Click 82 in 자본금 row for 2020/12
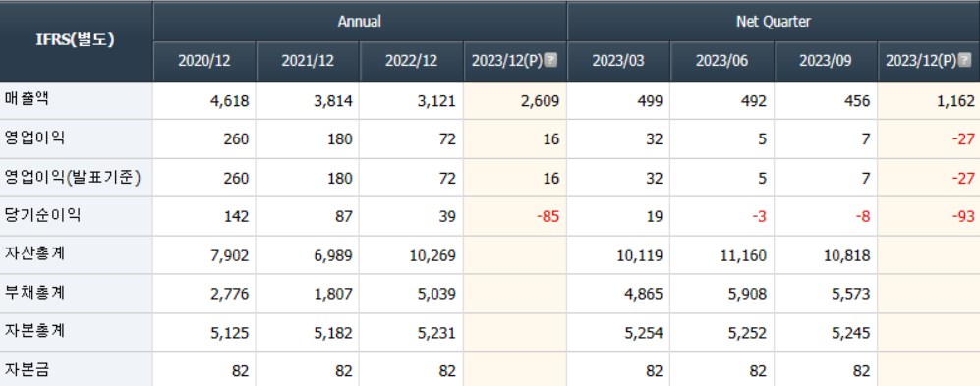 click(240, 371)
